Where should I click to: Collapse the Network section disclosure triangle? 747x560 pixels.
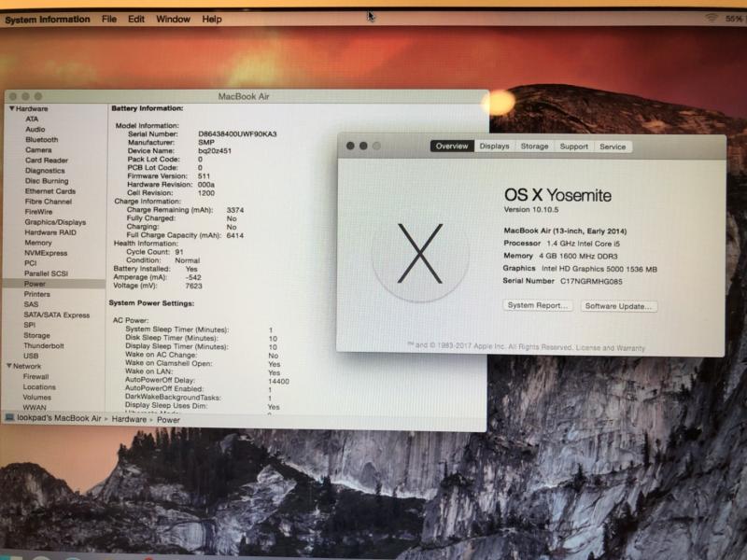(x=11, y=367)
